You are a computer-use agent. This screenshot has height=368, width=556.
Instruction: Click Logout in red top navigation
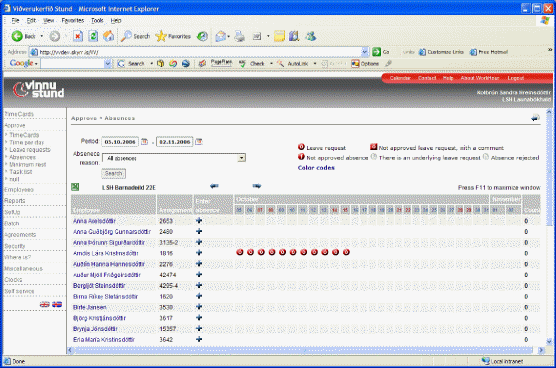(516, 78)
